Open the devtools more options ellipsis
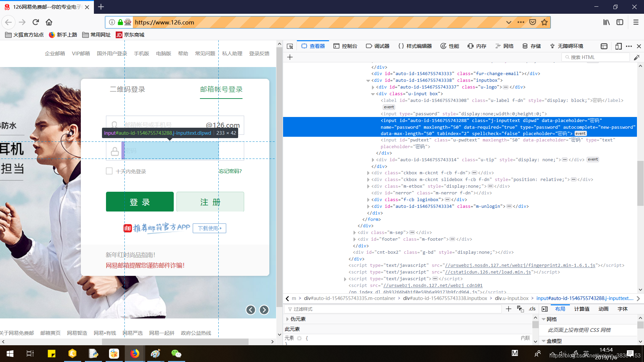644x362 pixels. pos(629,46)
